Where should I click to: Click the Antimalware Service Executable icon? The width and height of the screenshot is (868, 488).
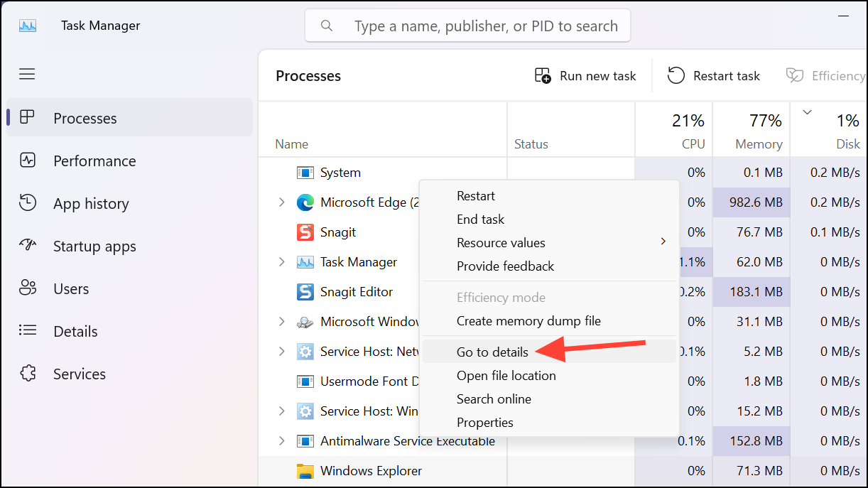[x=305, y=441]
